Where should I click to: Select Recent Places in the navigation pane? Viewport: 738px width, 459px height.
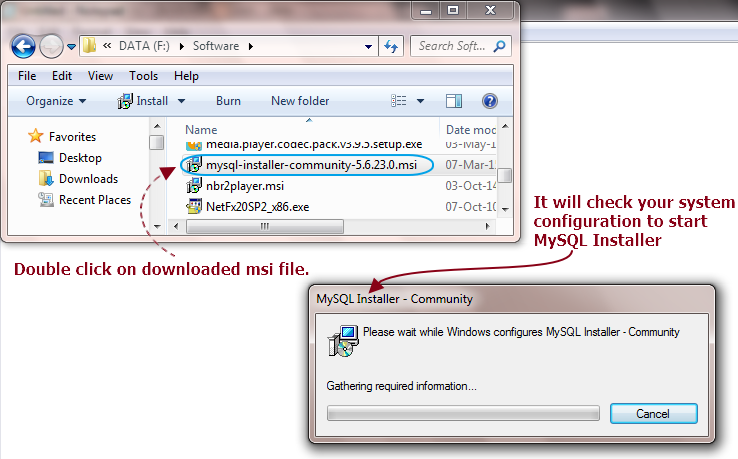click(95, 200)
